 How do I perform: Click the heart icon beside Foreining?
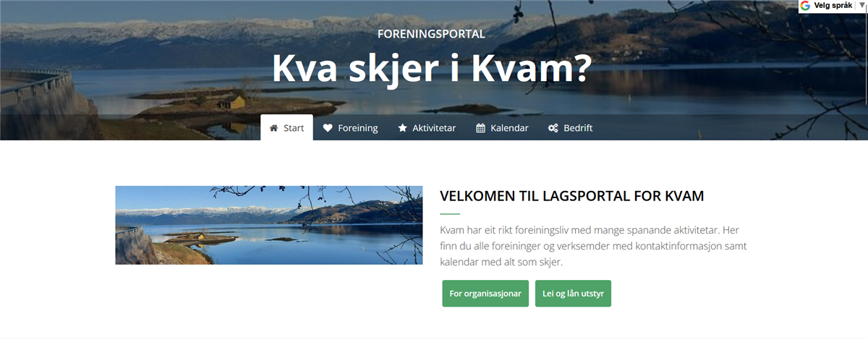(x=328, y=128)
